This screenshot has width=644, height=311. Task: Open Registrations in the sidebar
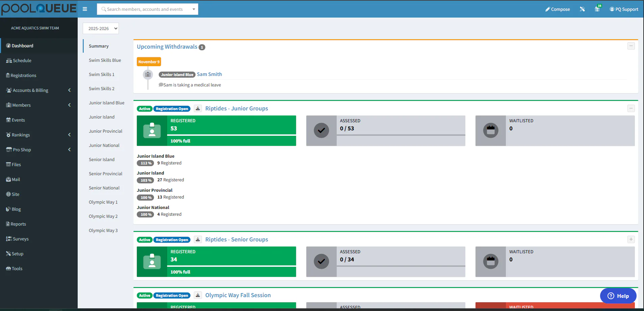[39, 75]
